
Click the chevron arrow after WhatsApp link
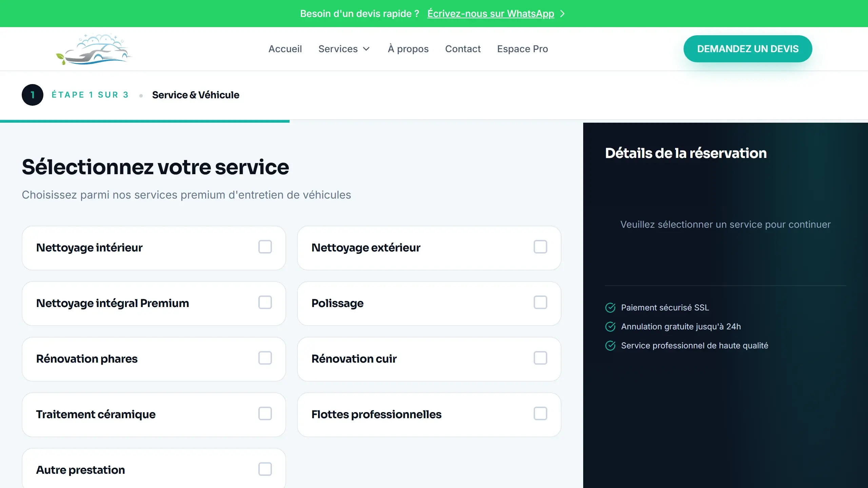point(563,14)
